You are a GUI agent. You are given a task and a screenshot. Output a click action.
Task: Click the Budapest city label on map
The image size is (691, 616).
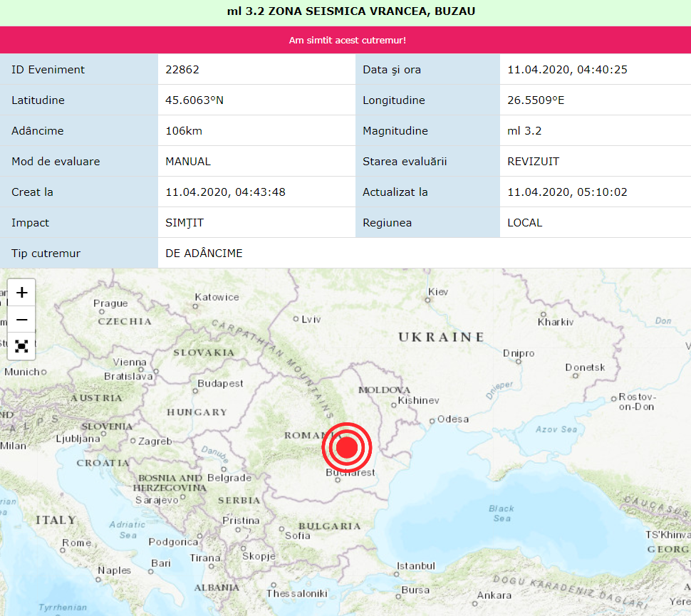click(220, 383)
